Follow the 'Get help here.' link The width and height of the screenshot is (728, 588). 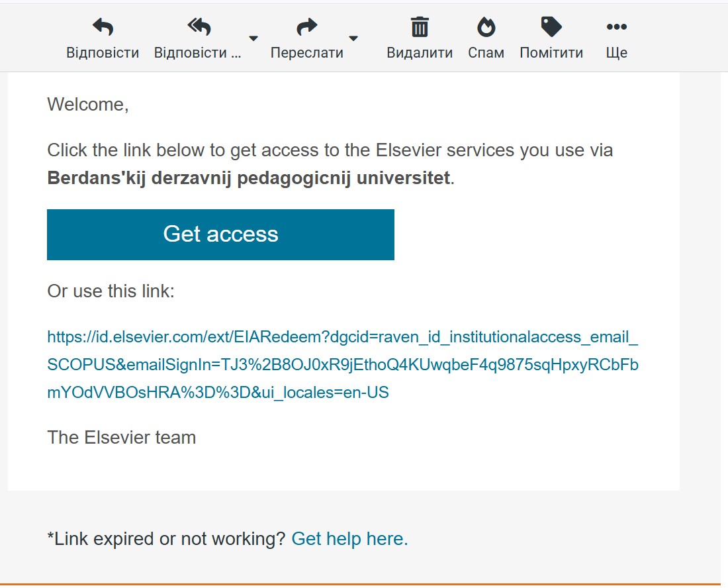pos(349,539)
